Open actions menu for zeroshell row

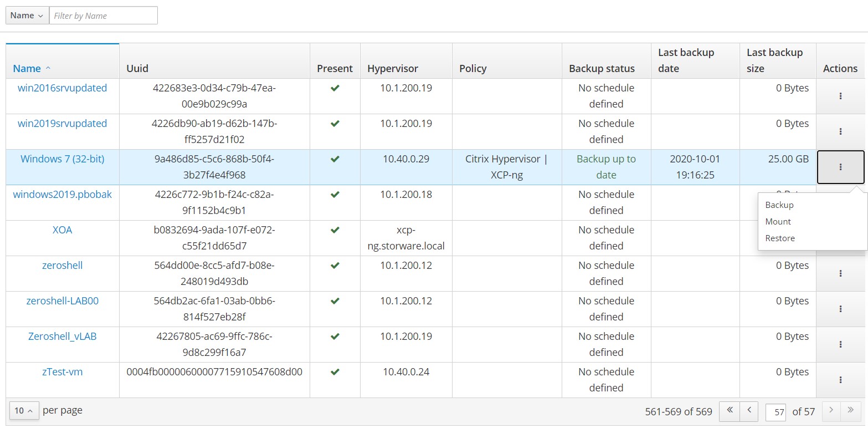pyautogui.click(x=840, y=273)
